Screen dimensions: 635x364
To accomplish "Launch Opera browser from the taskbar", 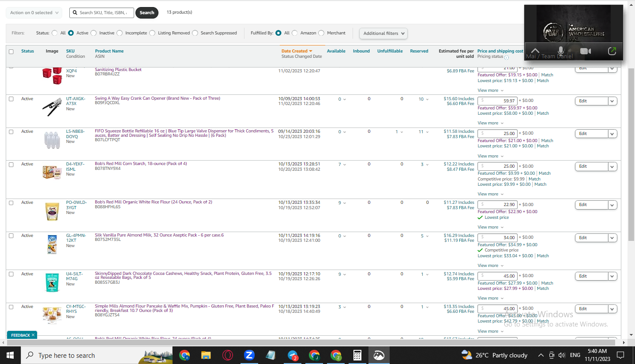I will click(228, 355).
